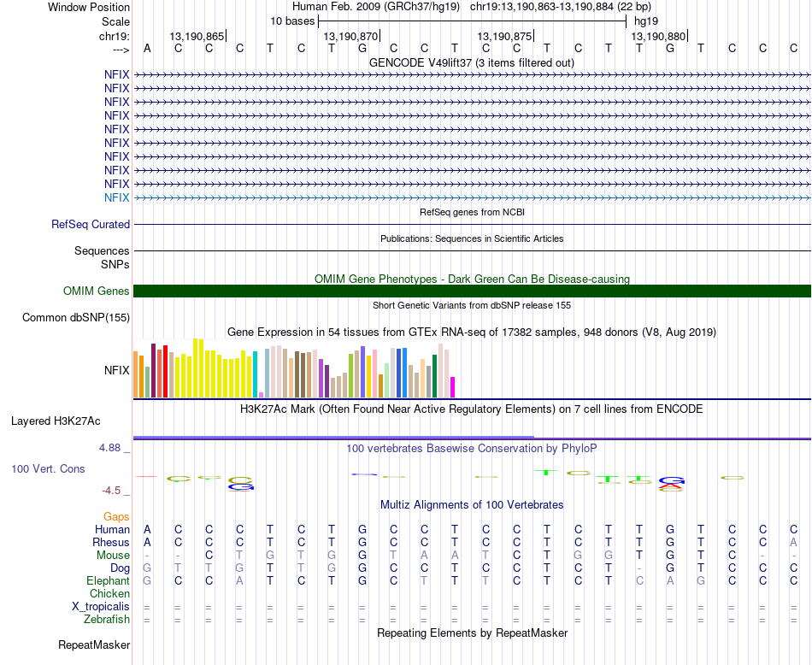812x665 pixels.
Task: Click the light-blue NFIX transcript label
Action: pos(116,197)
